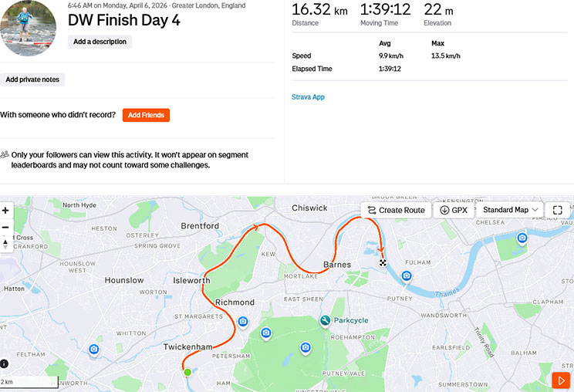The image size is (574, 392).
Task: Click the Create Route button
Action: 396,210
